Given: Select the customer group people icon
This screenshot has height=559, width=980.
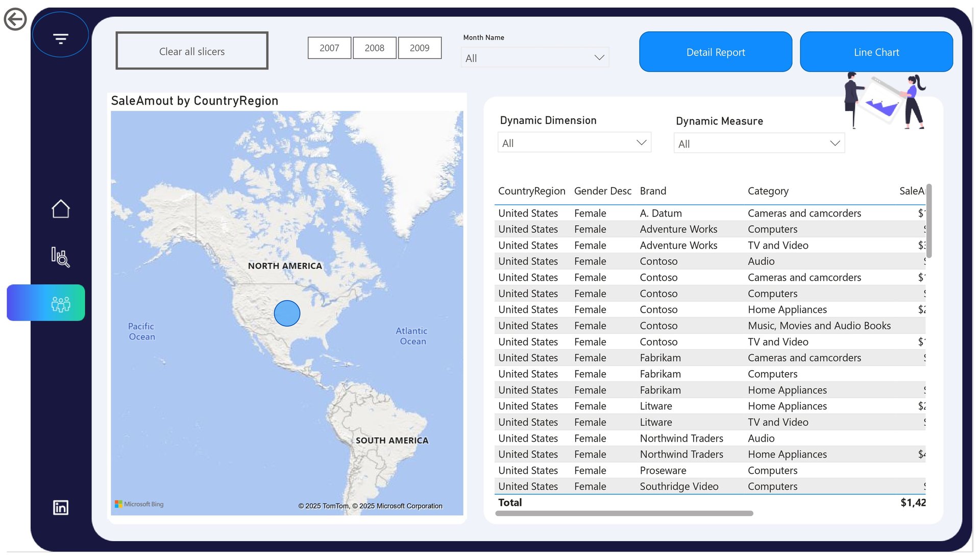Looking at the screenshot, I should pyautogui.click(x=60, y=304).
